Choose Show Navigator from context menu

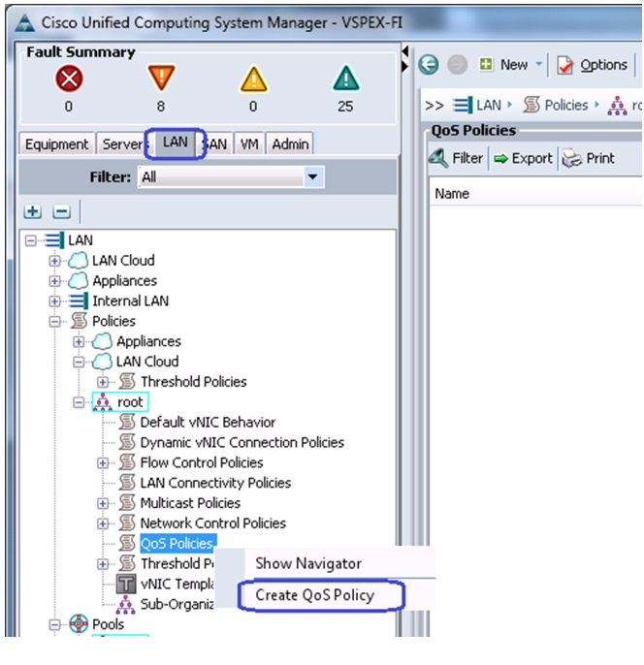308,563
